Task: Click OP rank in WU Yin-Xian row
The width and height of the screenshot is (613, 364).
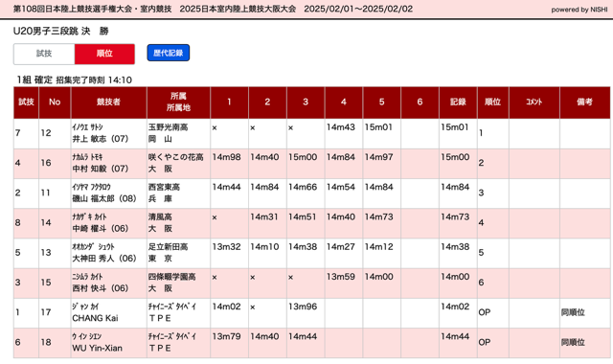Action: [x=485, y=343]
